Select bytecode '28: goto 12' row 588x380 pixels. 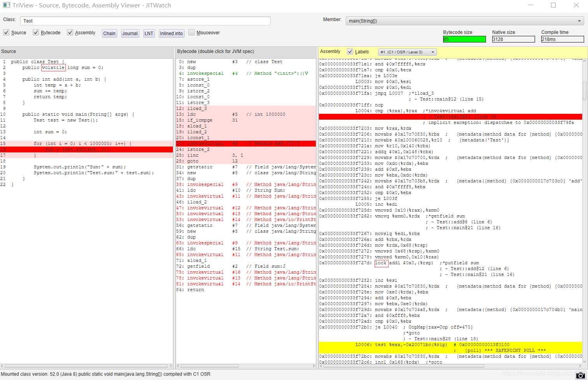click(x=246, y=161)
